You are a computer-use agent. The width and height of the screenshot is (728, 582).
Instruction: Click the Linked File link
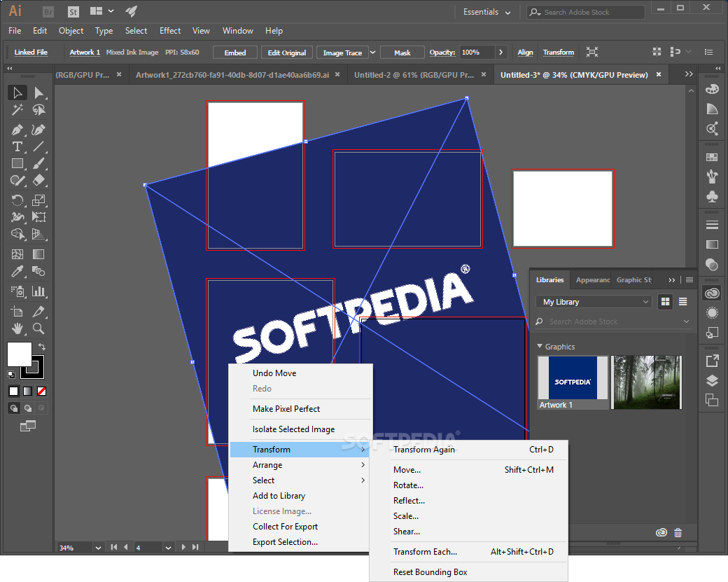click(x=31, y=53)
